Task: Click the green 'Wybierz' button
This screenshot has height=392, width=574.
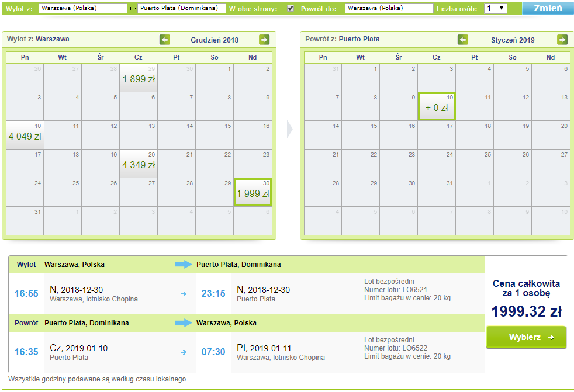Action: [526, 337]
